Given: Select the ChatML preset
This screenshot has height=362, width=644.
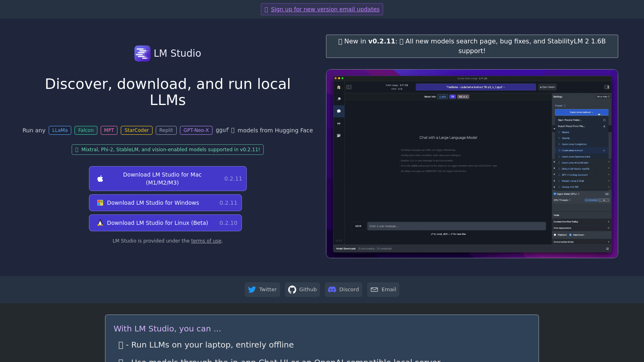Looking at the screenshot, I should pyautogui.click(x=582, y=138).
